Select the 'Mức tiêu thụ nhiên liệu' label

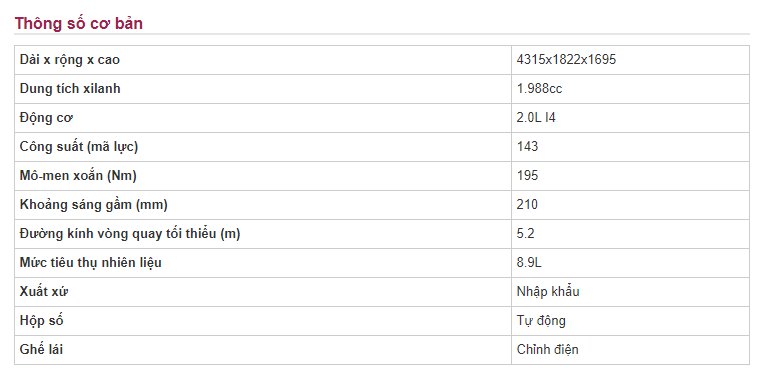91,263
